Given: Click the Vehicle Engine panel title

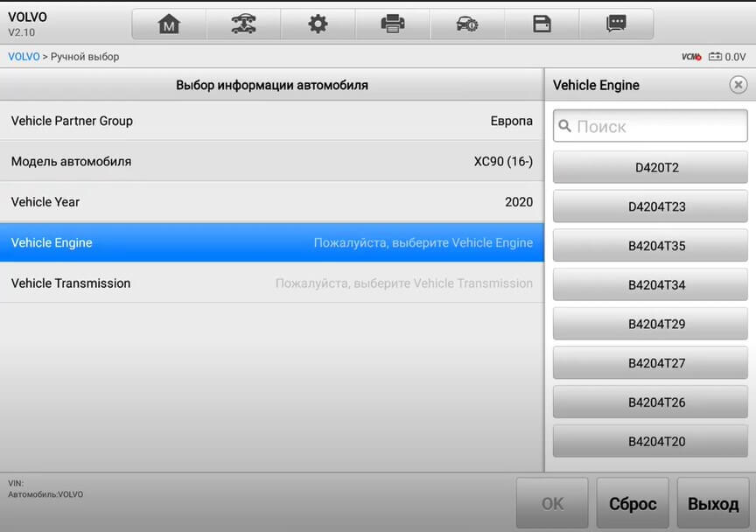Looking at the screenshot, I should coord(596,86).
